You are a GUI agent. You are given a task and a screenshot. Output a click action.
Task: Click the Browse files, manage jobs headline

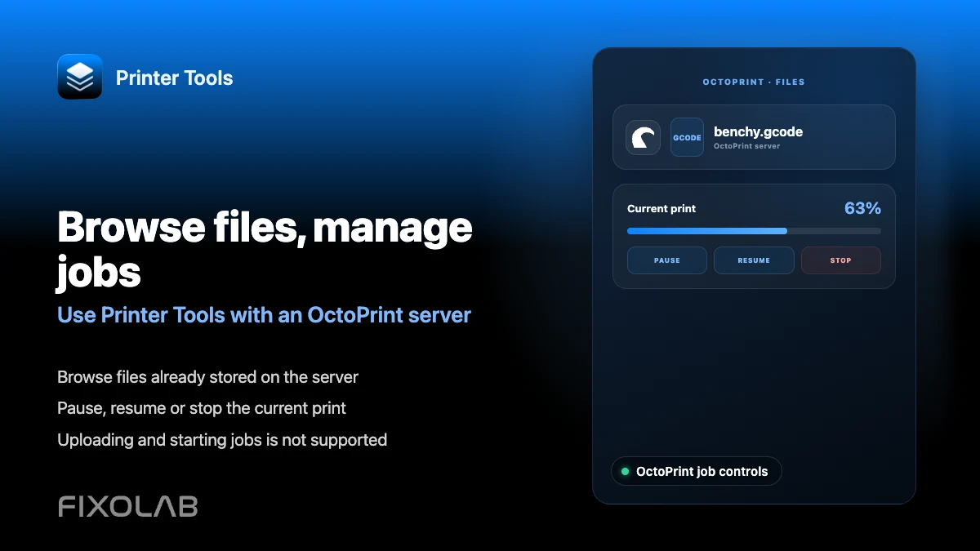tap(265, 249)
